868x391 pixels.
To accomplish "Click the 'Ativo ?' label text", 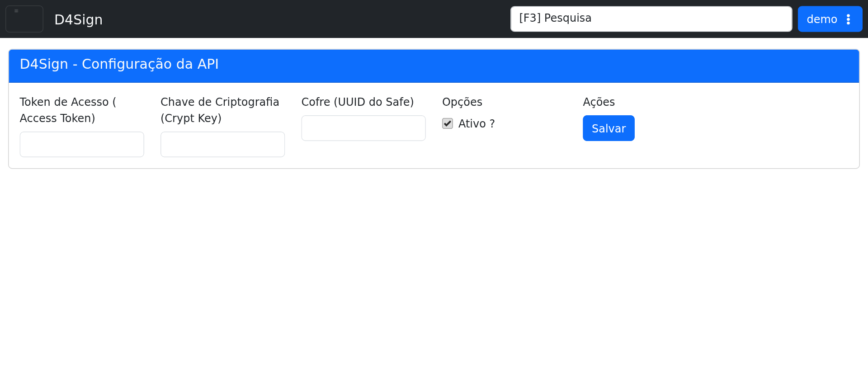I will (476, 123).
